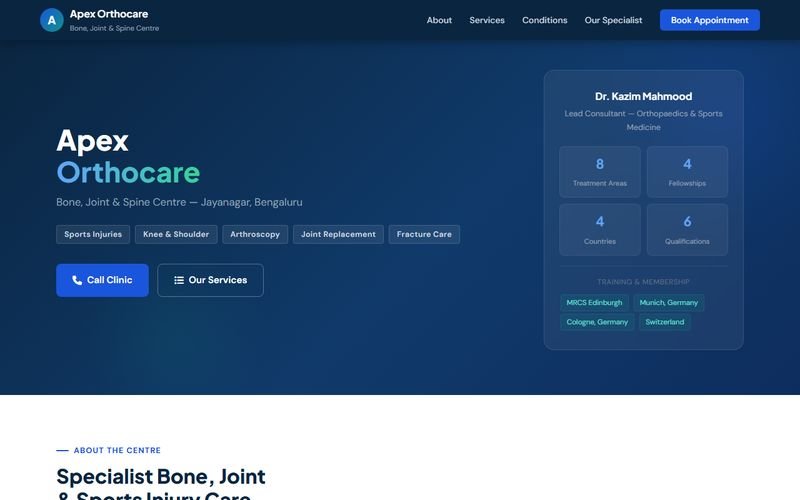Click the round 'A' logo icon
The height and width of the screenshot is (500, 800).
[52, 20]
